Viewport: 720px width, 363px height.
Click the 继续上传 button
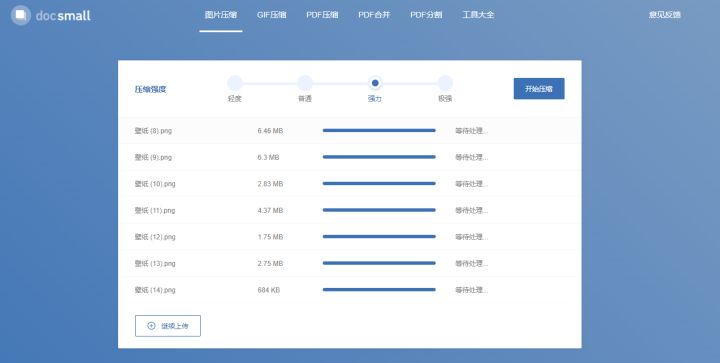168,326
